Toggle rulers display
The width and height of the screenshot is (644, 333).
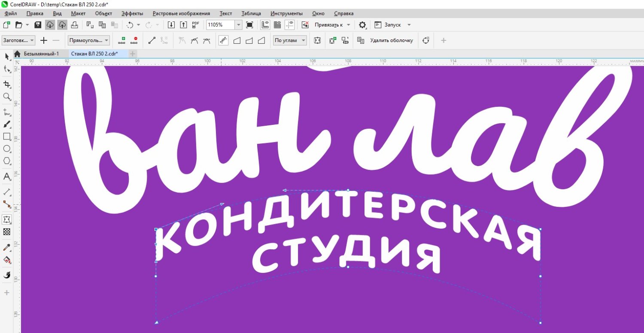265,25
